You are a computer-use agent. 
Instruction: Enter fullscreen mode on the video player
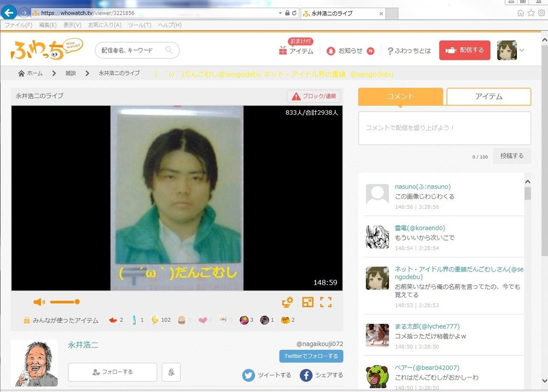click(326, 302)
